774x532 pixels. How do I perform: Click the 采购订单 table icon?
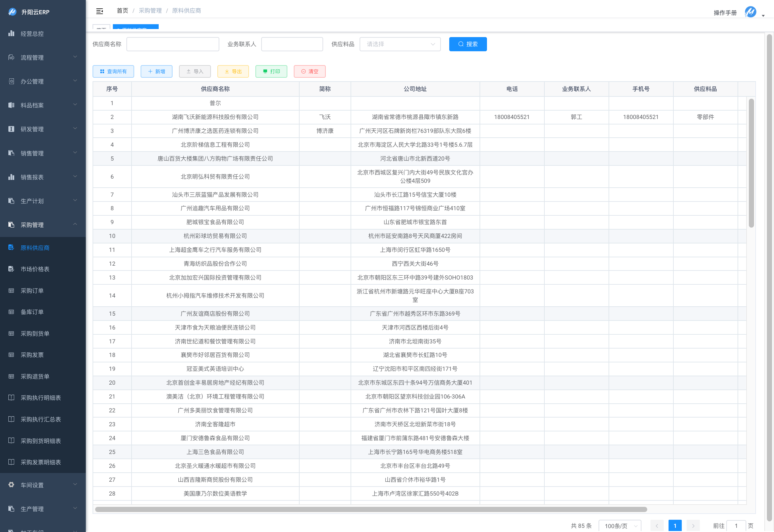tap(11, 291)
